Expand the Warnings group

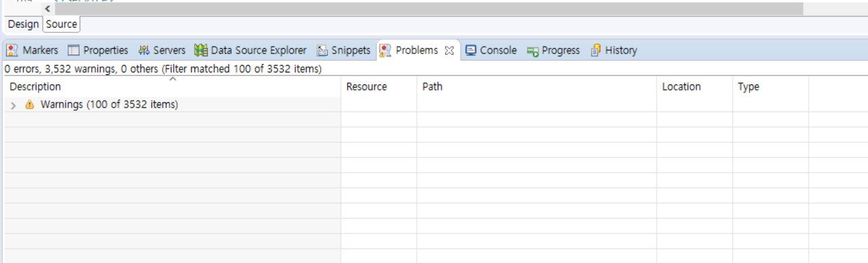coord(14,105)
